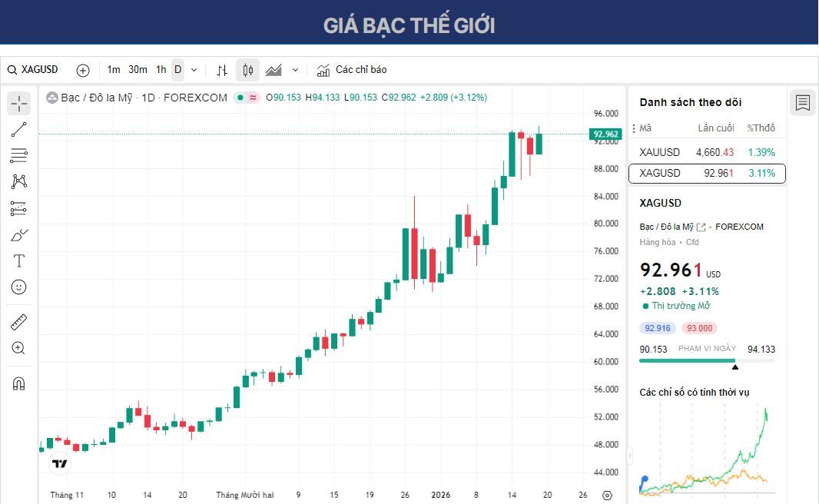Toggle candlestick chart style

(246, 69)
